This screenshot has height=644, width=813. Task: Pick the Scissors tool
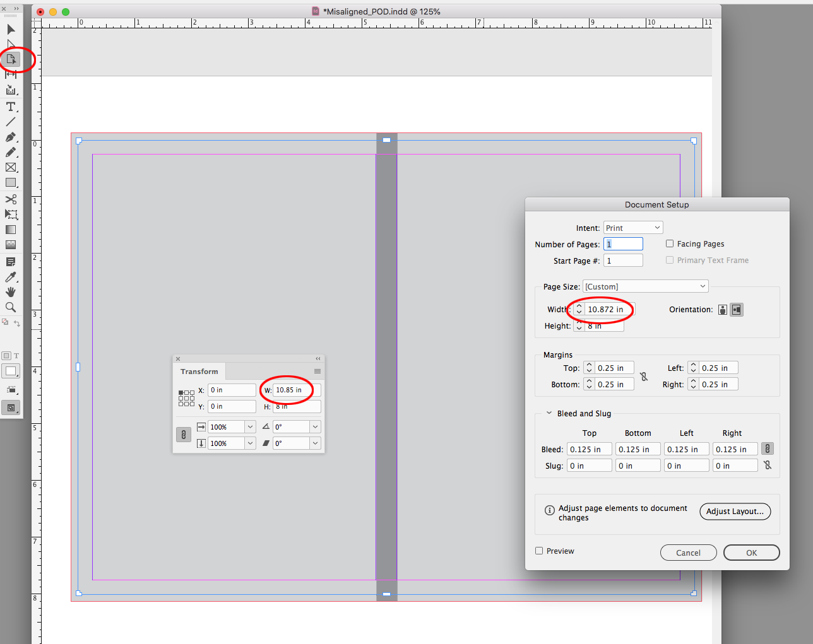[10, 199]
